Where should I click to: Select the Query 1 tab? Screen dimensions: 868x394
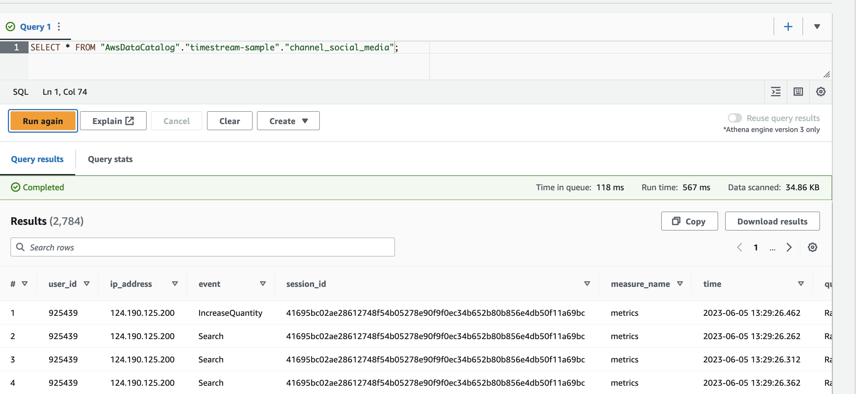click(35, 27)
